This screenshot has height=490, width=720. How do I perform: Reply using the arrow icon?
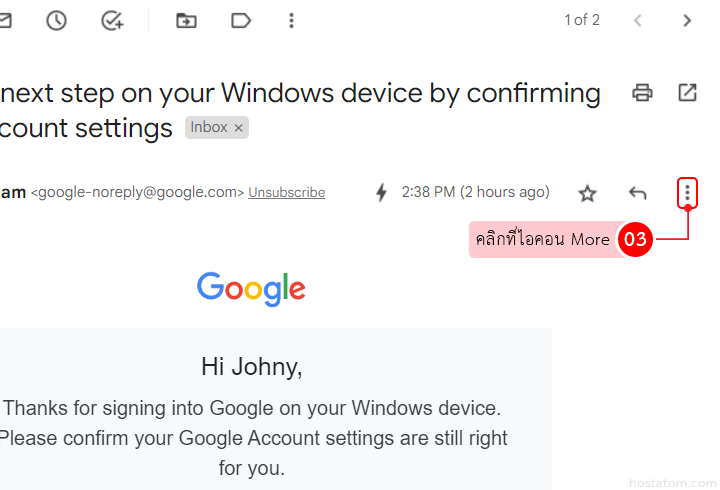pos(637,193)
